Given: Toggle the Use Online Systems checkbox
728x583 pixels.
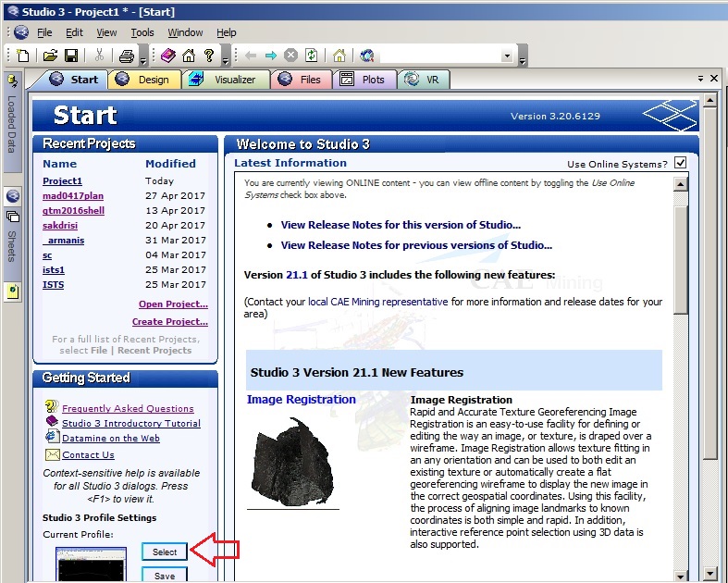Looking at the screenshot, I should click(x=680, y=163).
